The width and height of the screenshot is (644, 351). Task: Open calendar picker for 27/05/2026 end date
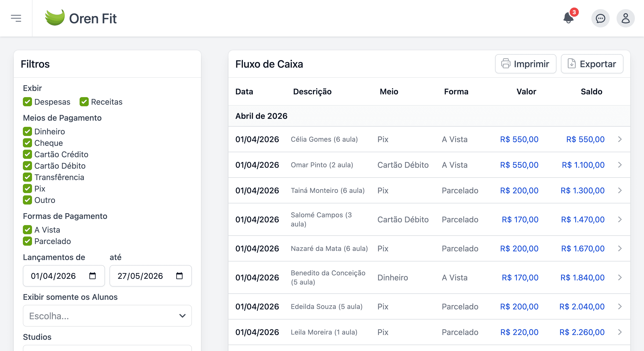point(179,276)
